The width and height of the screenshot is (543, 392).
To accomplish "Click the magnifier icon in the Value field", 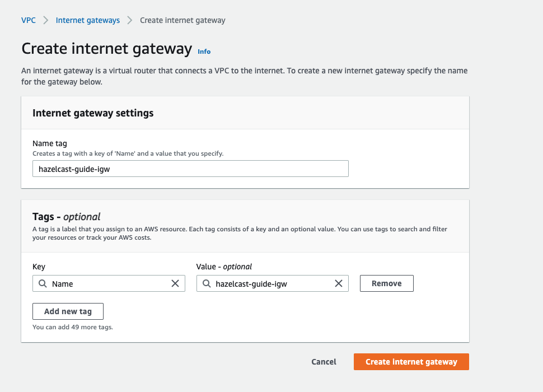I will [207, 283].
